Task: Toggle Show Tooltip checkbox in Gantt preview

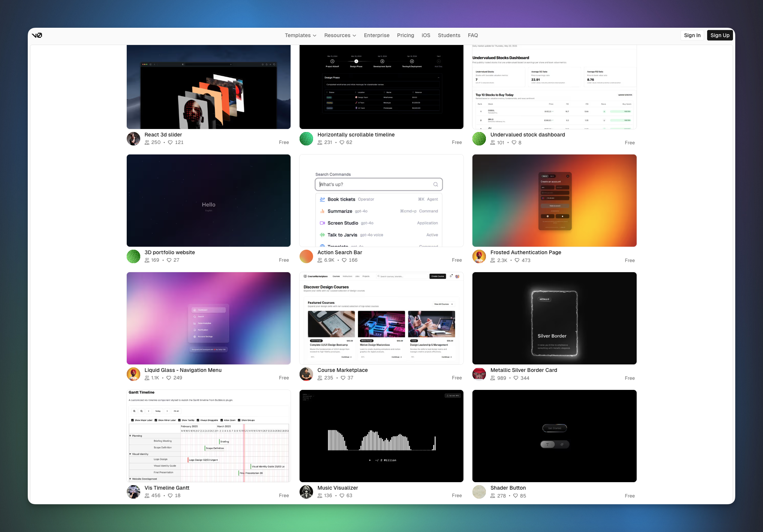Action: (x=180, y=420)
